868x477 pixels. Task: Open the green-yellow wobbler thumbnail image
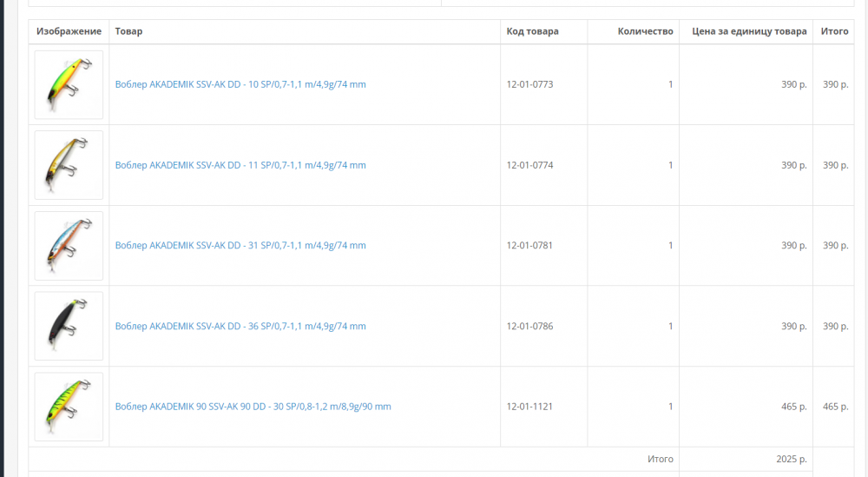pos(69,85)
